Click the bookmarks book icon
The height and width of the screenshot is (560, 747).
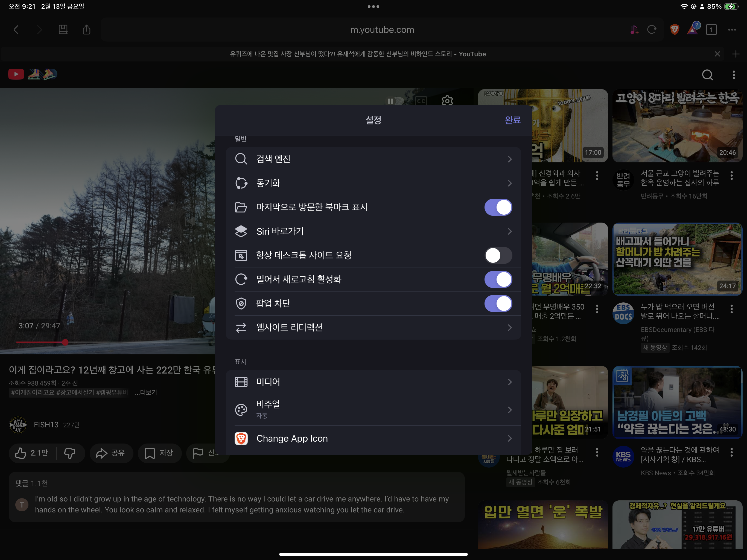pos(63,30)
